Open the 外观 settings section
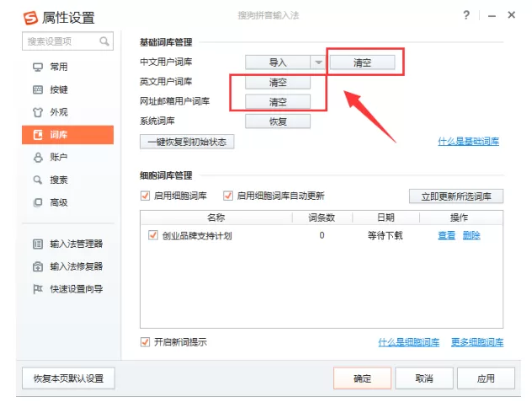 [68, 112]
